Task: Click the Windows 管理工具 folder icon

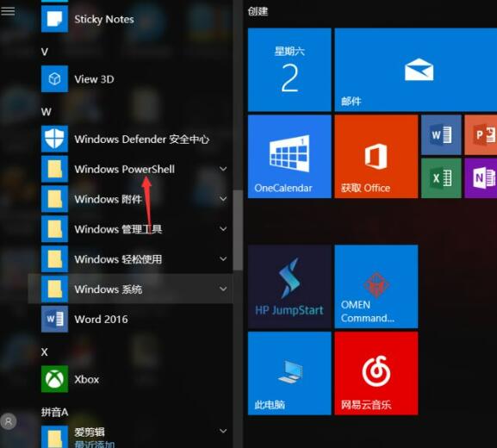Action: 54,229
